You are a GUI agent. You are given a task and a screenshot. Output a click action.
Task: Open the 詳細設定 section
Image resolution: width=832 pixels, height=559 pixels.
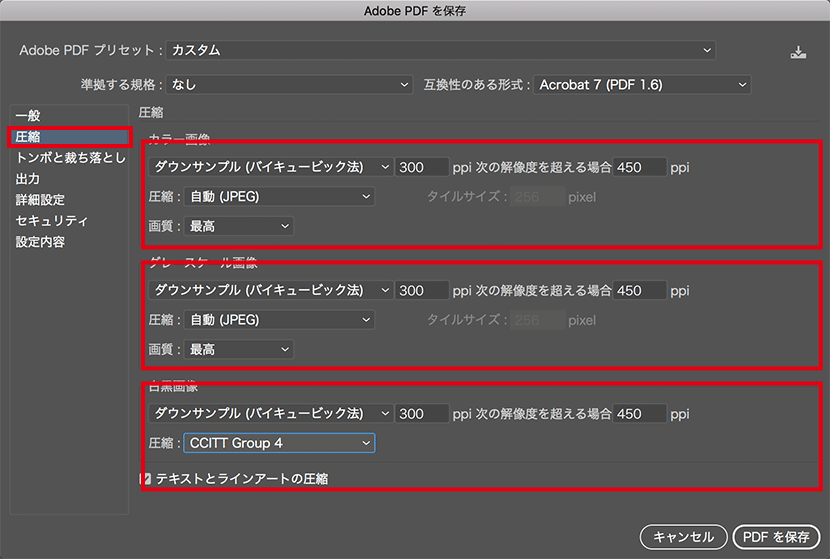41,200
